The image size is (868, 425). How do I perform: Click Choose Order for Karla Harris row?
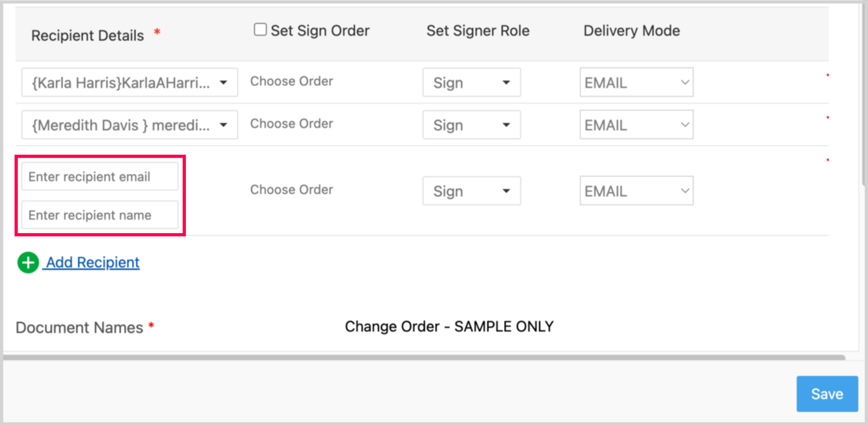(291, 81)
